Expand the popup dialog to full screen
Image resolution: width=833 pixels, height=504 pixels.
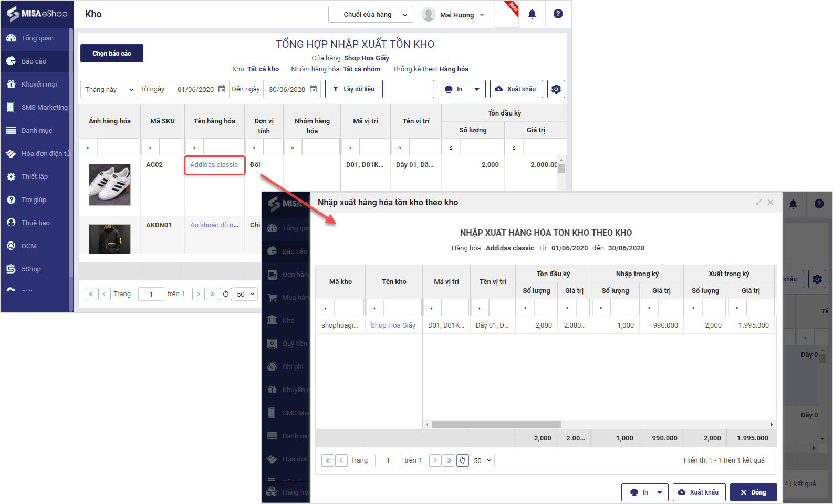(x=759, y=202)
